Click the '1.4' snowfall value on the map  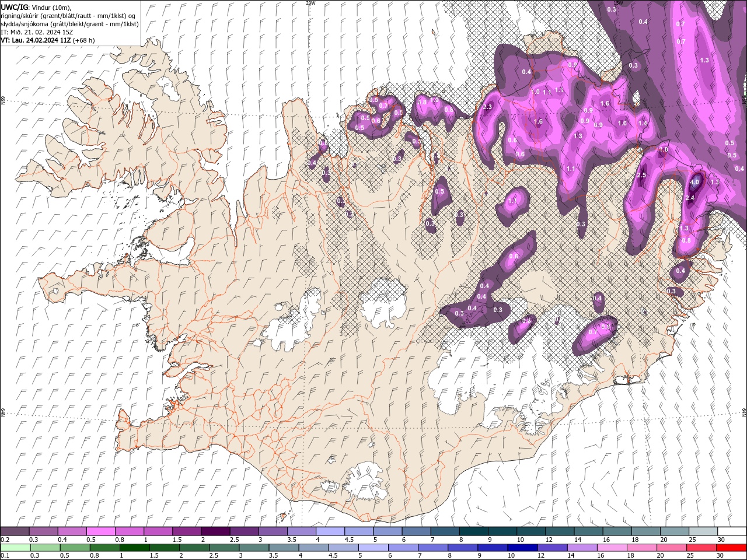[x=643, y=123]
